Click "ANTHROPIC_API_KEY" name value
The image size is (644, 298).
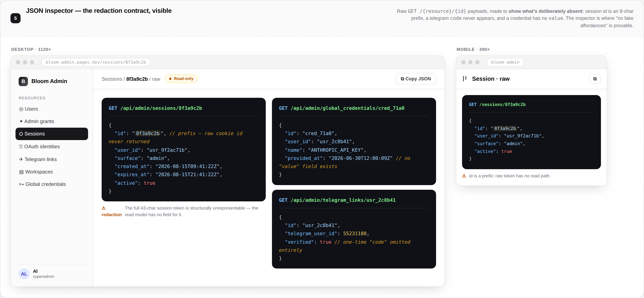336,150
